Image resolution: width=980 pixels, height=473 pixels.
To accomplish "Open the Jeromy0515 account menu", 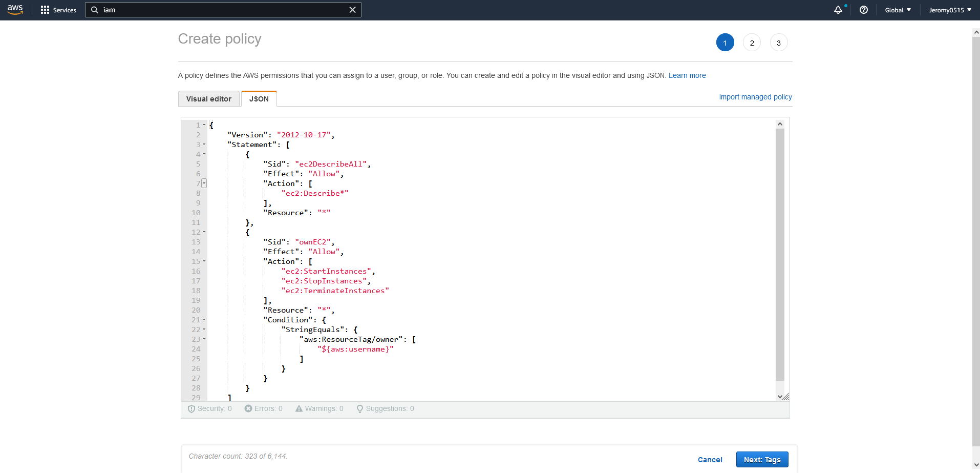I will click(x=950, y=10).
